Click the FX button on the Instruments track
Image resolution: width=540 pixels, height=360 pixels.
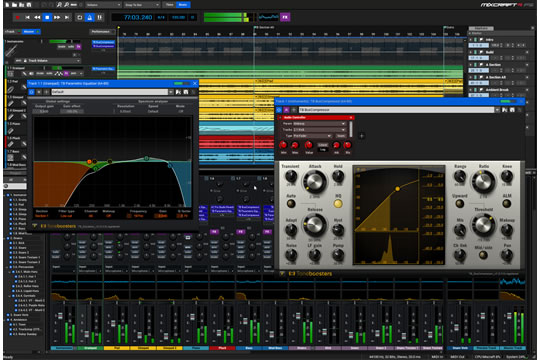pyautogui.click(x=79, y=47)
